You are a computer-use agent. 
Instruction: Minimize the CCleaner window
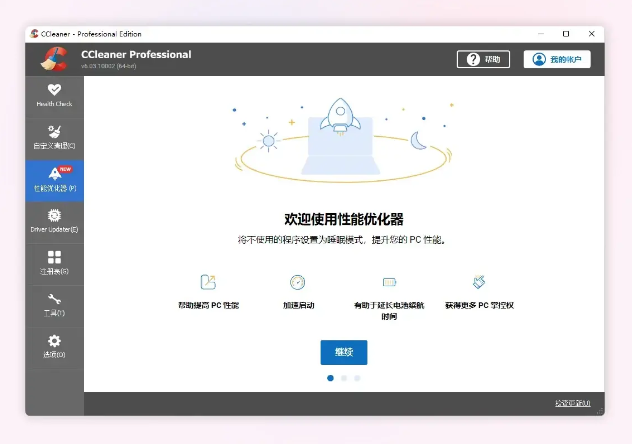point(541,34)
